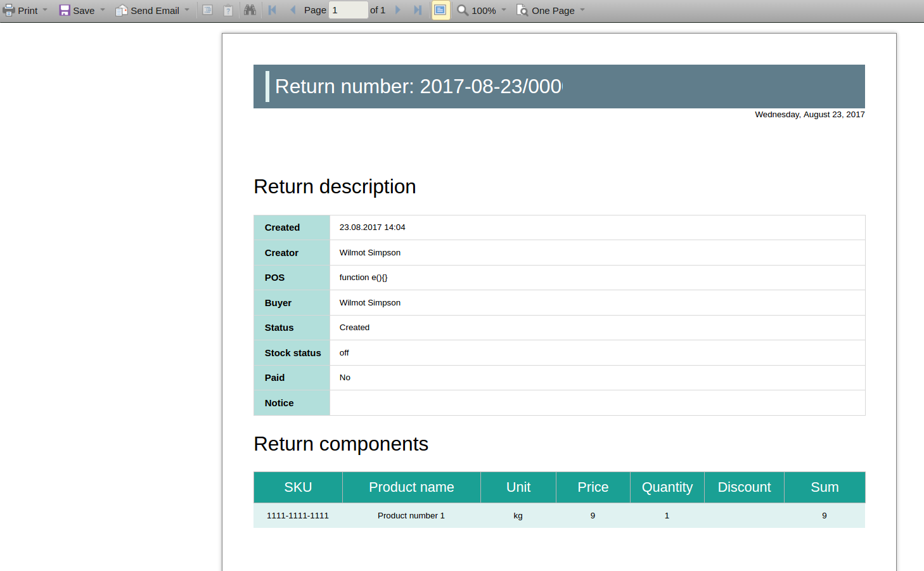The image size is (924, 571).
Task: Jump to the last page
Action: point(418,10)
